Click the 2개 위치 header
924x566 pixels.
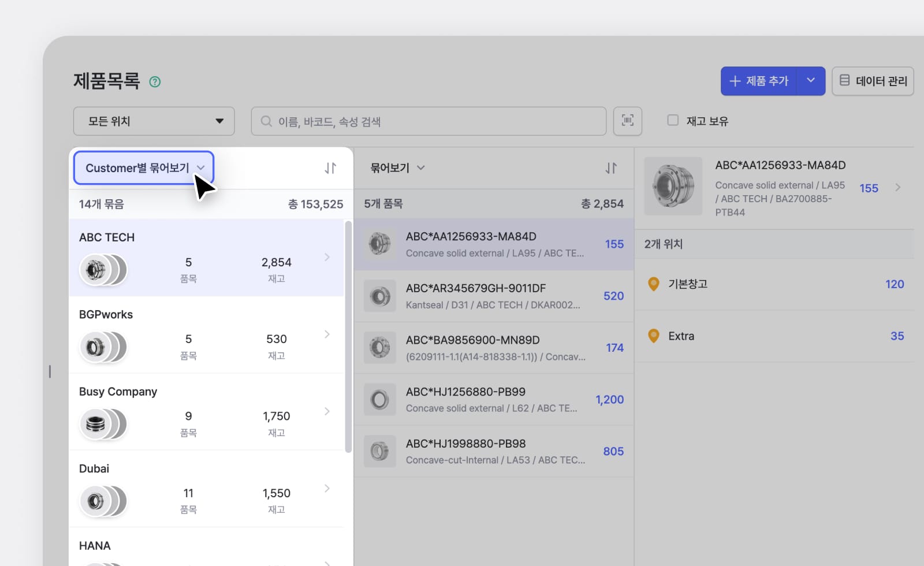pos(664,244)
